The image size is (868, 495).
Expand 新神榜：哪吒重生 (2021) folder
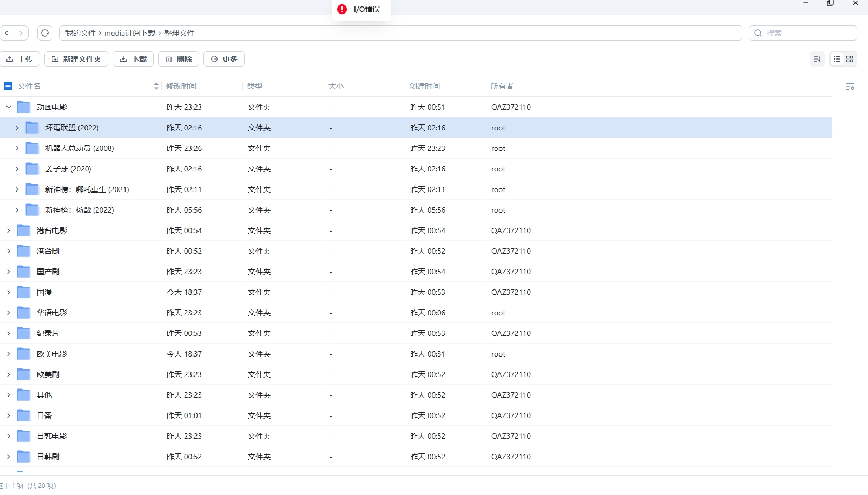click(x=17, y=189)
